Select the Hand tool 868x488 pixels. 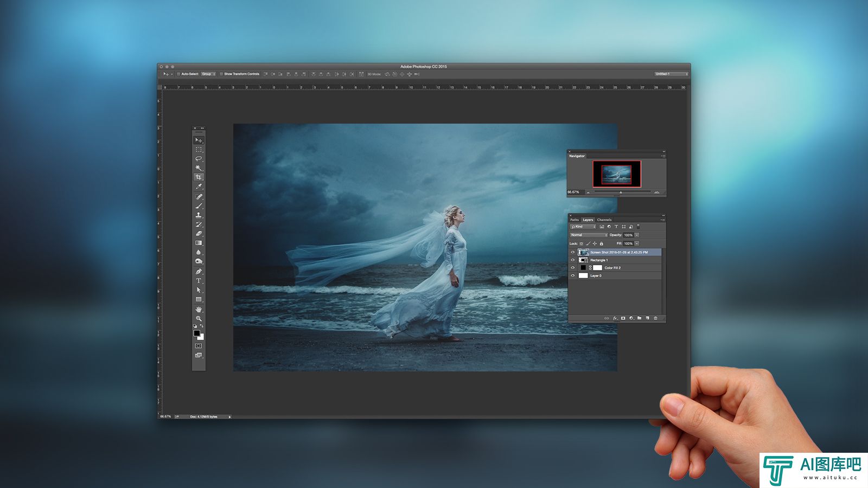coord(199,309)
